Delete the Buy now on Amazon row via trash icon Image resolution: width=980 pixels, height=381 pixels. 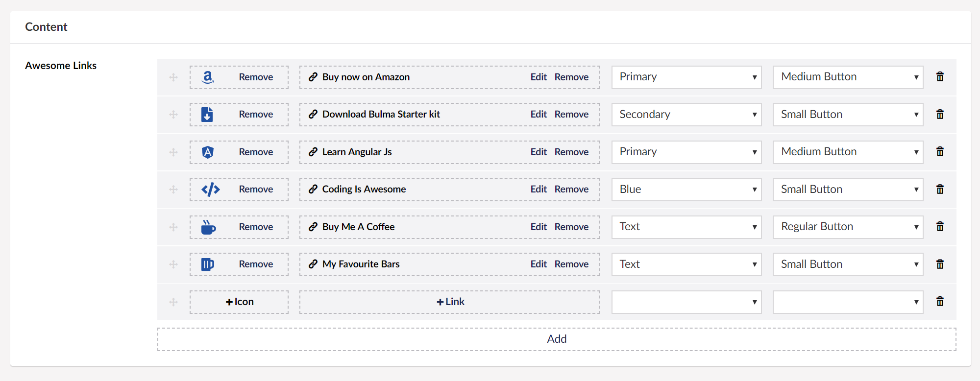[940, 76]
